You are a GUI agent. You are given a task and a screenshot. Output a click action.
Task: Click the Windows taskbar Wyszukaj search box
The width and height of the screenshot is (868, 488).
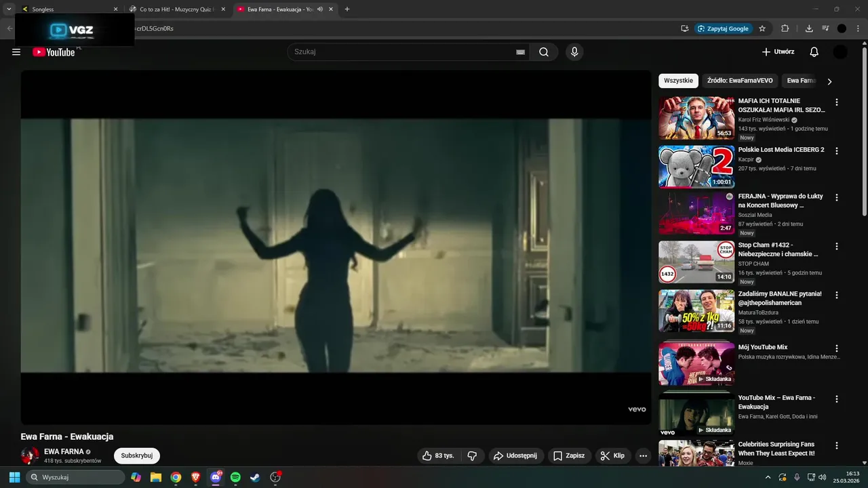pos(75,477)
